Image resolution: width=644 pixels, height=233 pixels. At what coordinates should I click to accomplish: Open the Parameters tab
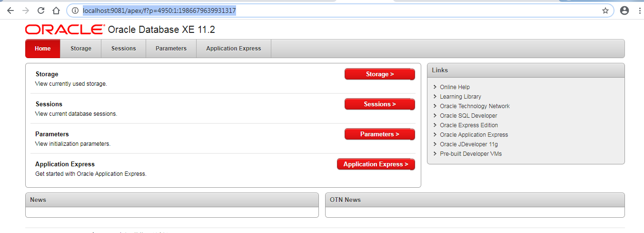[171, 49]
